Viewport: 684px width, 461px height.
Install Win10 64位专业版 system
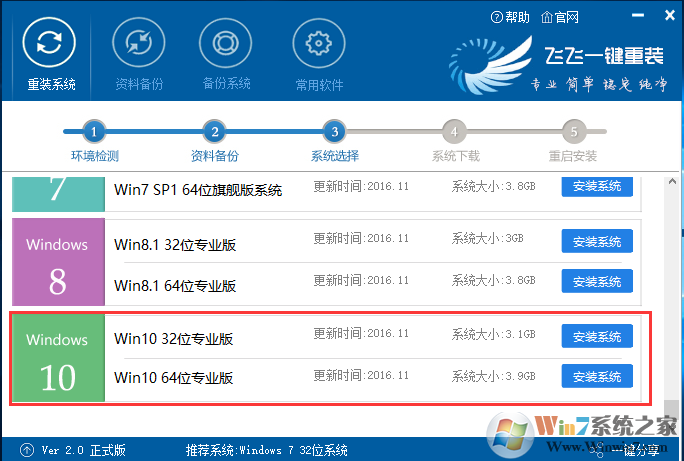(597, 376)
